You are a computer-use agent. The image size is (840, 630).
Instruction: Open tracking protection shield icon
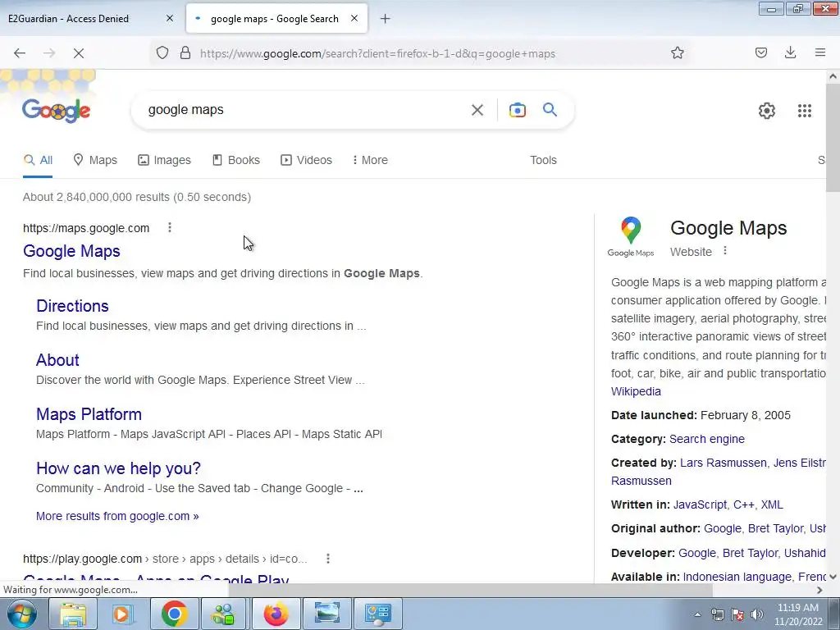tap(162, 53)
